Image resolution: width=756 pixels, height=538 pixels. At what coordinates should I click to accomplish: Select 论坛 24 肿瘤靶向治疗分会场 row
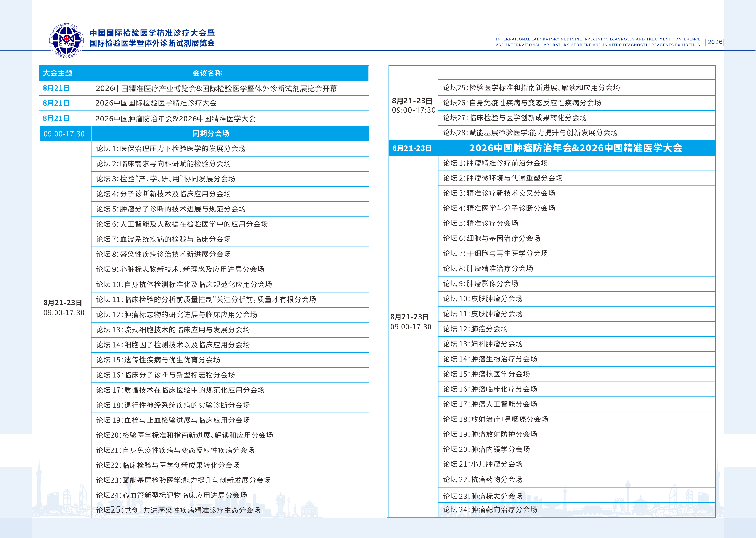[490, 510]
